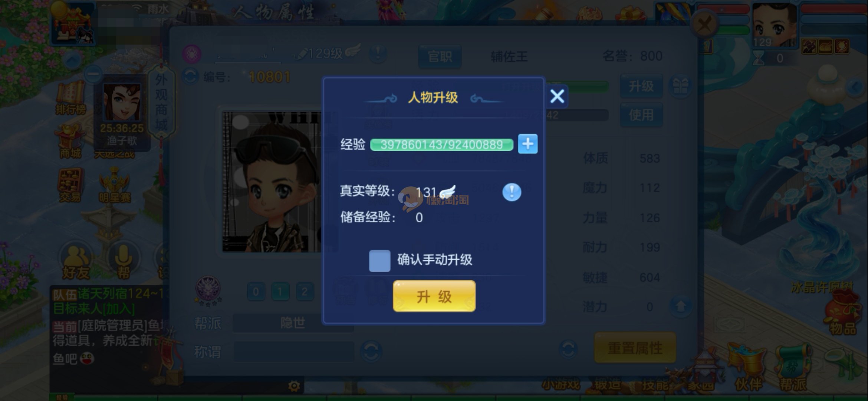
Task: Click the blue plus icon beside experience bar
Action: (527, 144)
